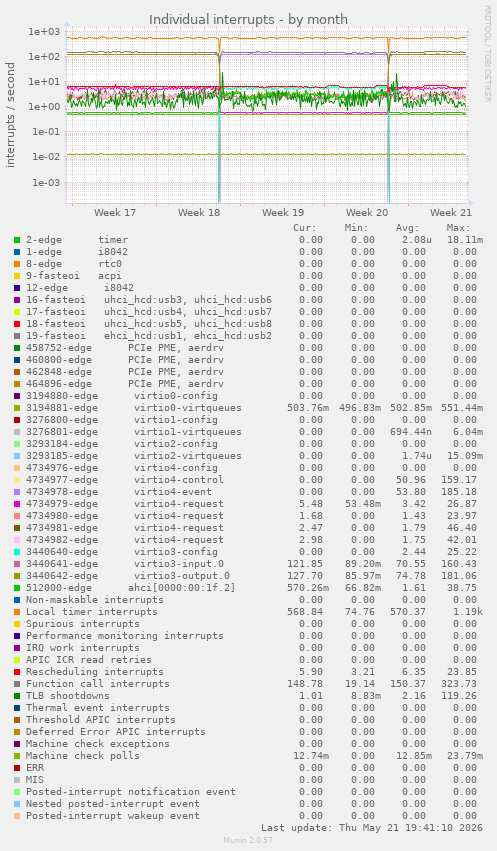Click the Cur: column header

pyautogui.click(x=304, y=228)
